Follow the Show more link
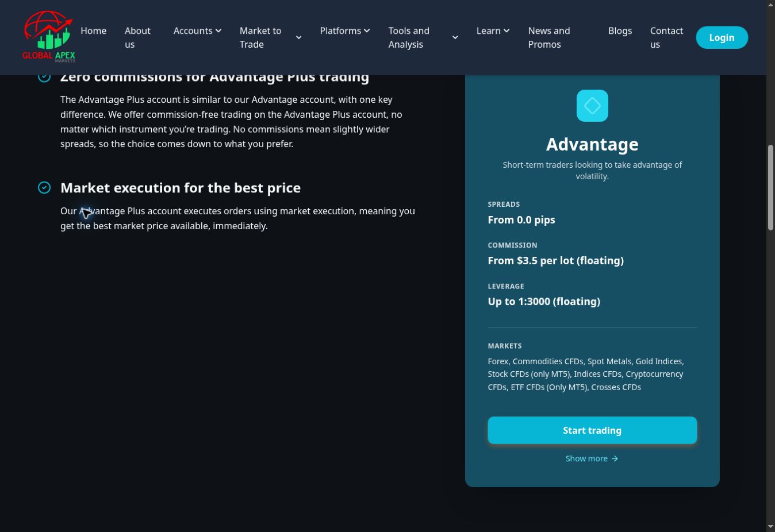Image resolution: width=775 pixels, height=532 pixels. pos(592,458)
